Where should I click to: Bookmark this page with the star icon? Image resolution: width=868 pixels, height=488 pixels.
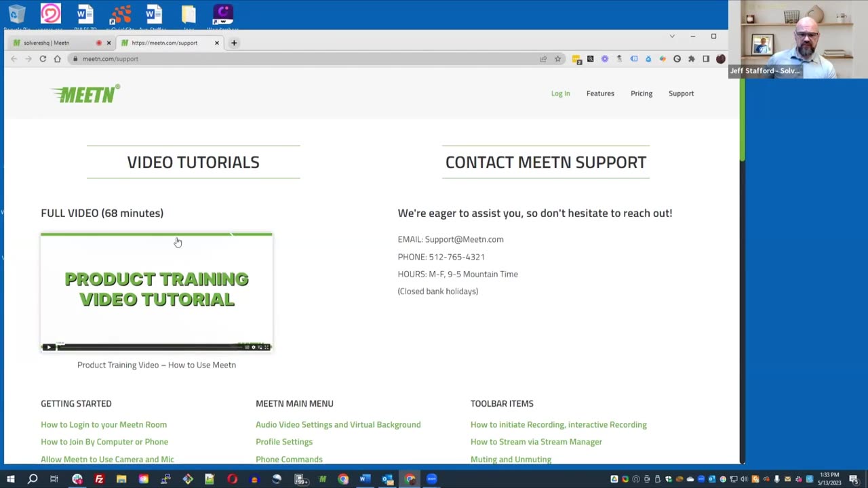point(557,59)
